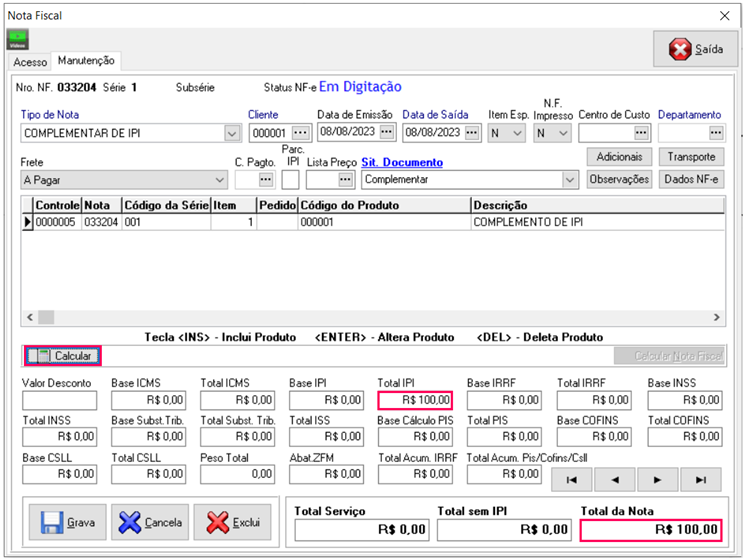
Task: Click the Videos icon at top left
Action: [x=18, y=39]
